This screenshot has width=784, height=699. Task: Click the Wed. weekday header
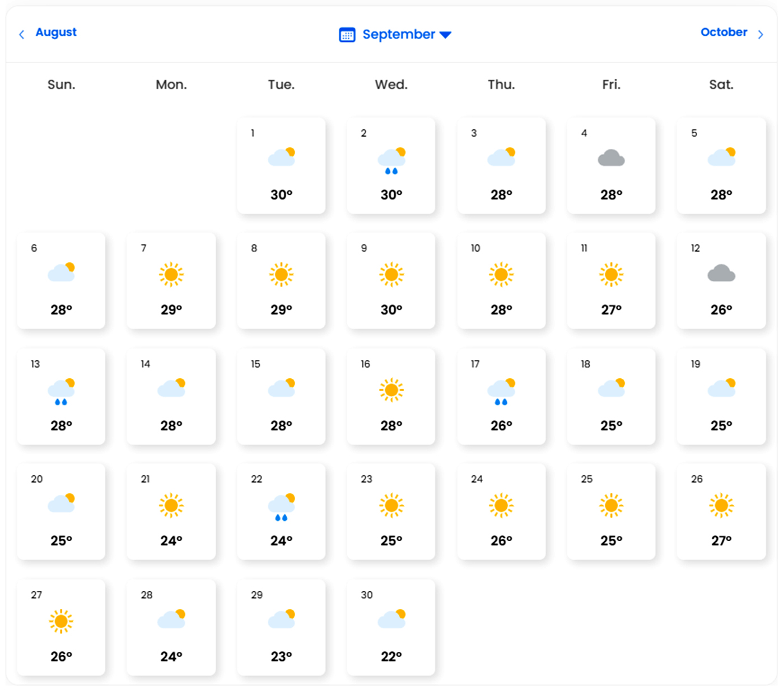[391, 85]
